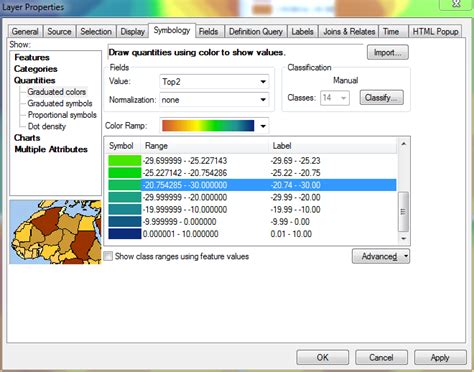The height and width of the screenshot is (372, 474).
Task: Click the Cancel button
Action: click(x=381, y=358)
